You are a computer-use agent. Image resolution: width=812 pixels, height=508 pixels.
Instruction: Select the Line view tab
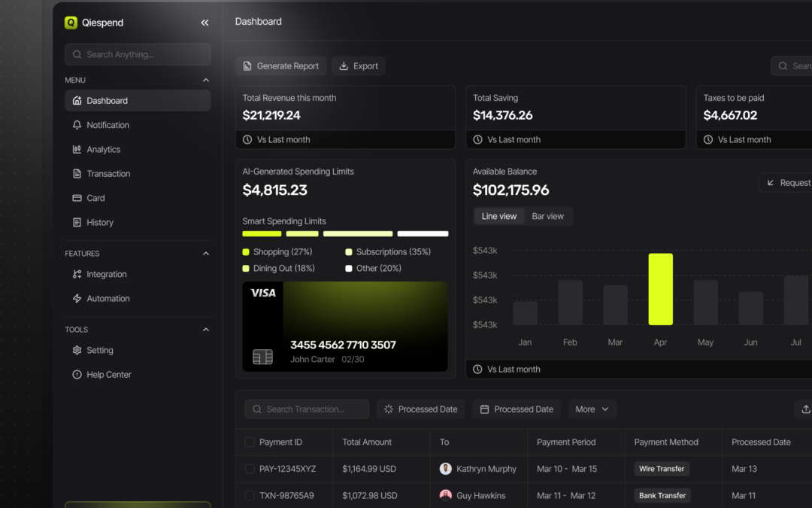point(499,217)
